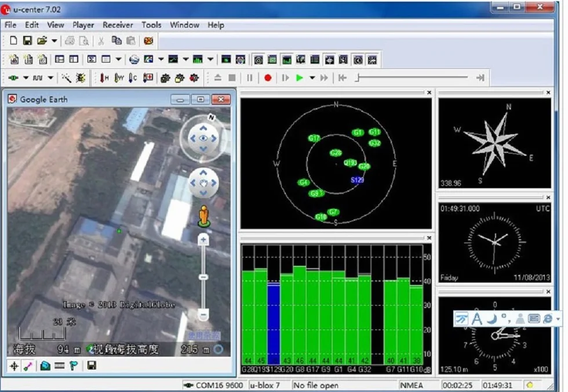
Task: Open the Tools menu
Action: pyautogui.click(x=151, y=25)
